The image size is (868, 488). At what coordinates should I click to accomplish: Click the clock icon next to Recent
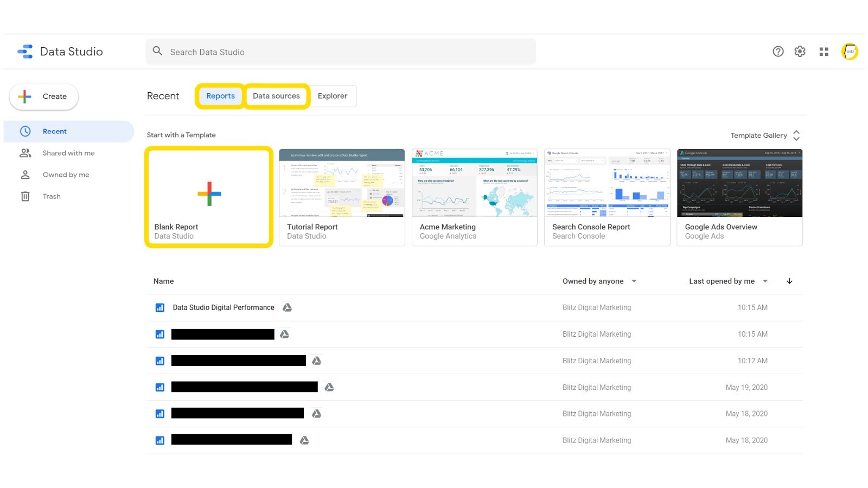tap(25, 131)
